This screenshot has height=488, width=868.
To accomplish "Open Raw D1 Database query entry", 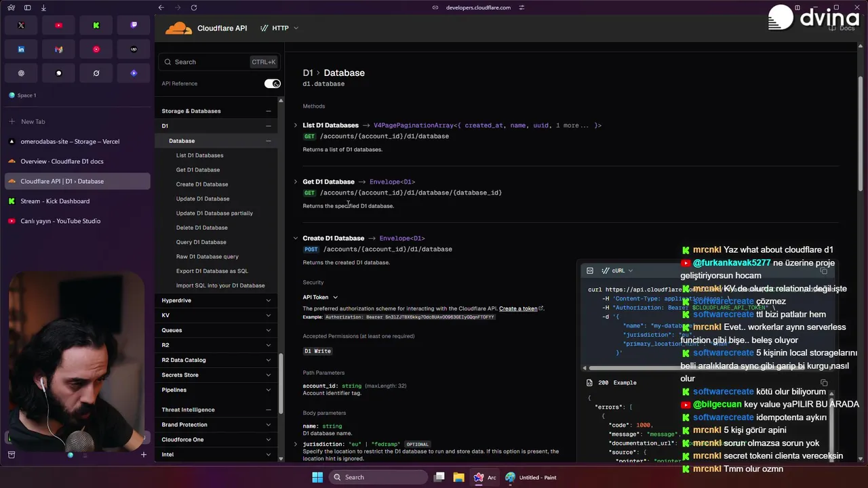I will (x=207, y=257).
